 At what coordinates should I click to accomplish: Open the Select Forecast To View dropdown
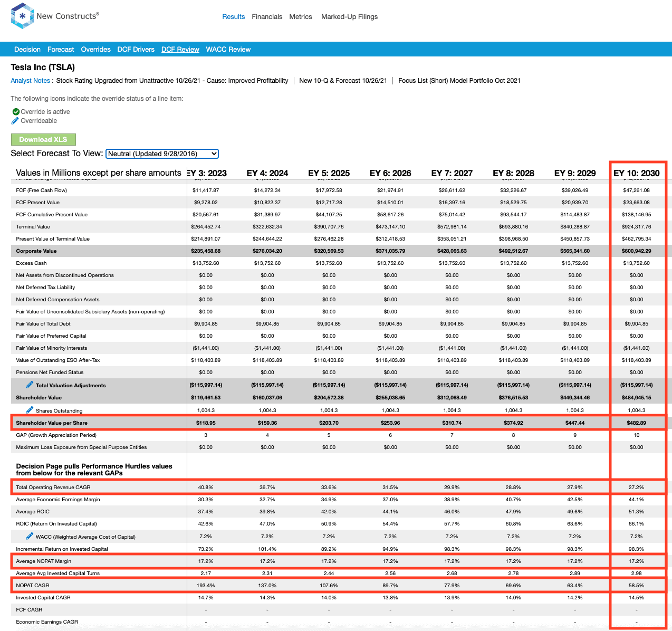point(162,154)
